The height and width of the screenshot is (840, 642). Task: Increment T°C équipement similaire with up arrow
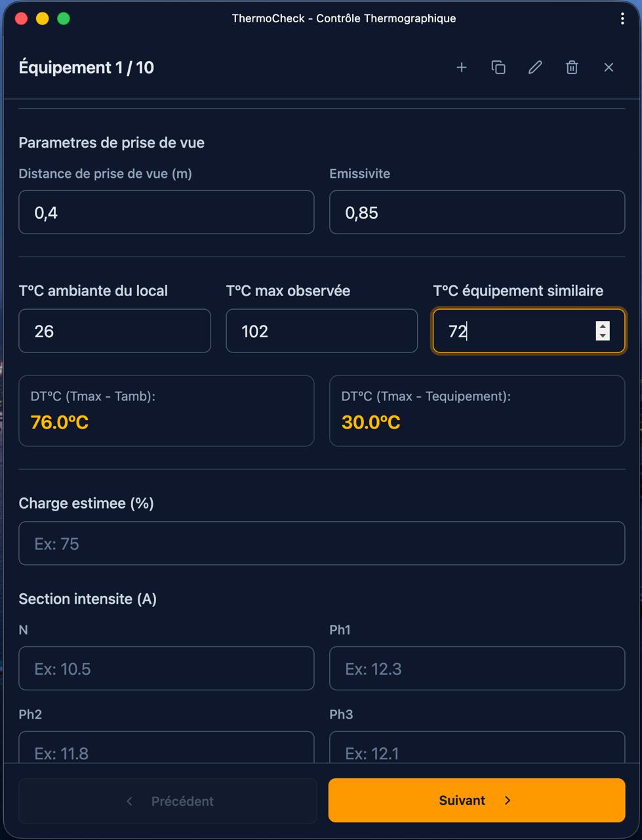pos(602,326)
